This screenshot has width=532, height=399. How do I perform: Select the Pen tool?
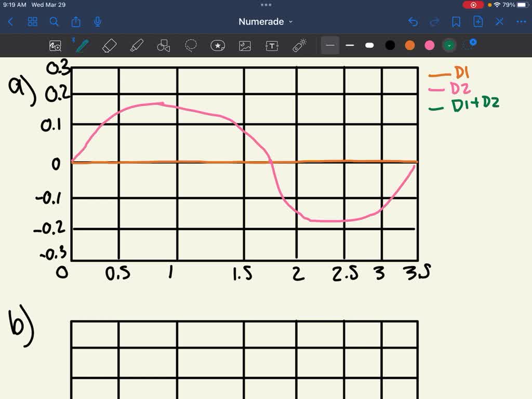pos(81,46)
